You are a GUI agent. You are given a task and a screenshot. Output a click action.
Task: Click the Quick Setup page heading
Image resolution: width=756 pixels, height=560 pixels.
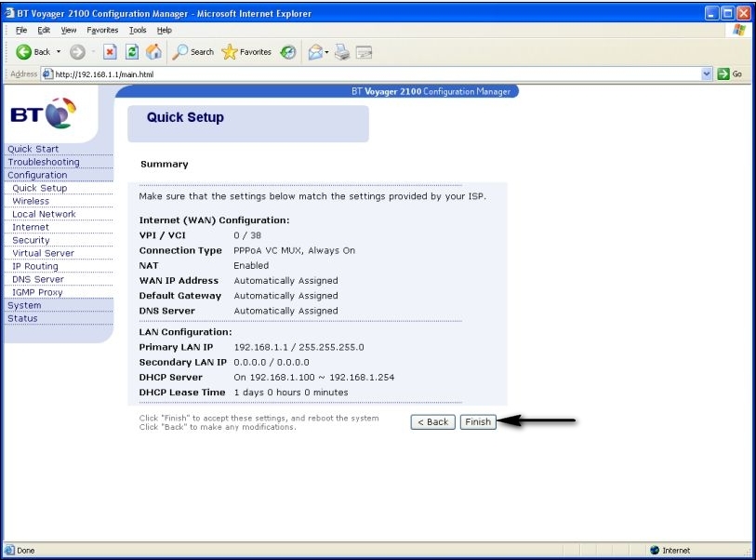185,117
